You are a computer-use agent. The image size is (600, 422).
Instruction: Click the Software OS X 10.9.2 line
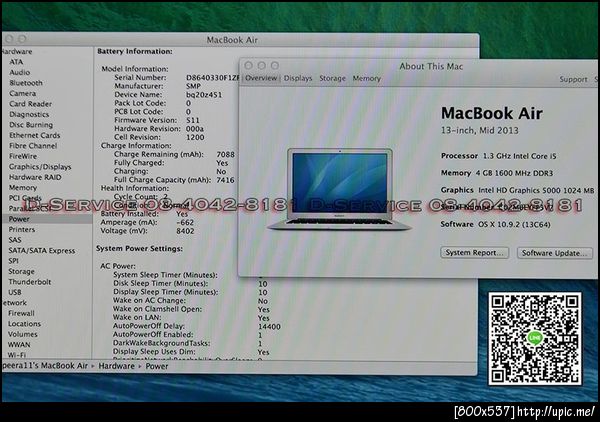pos(496,224)
